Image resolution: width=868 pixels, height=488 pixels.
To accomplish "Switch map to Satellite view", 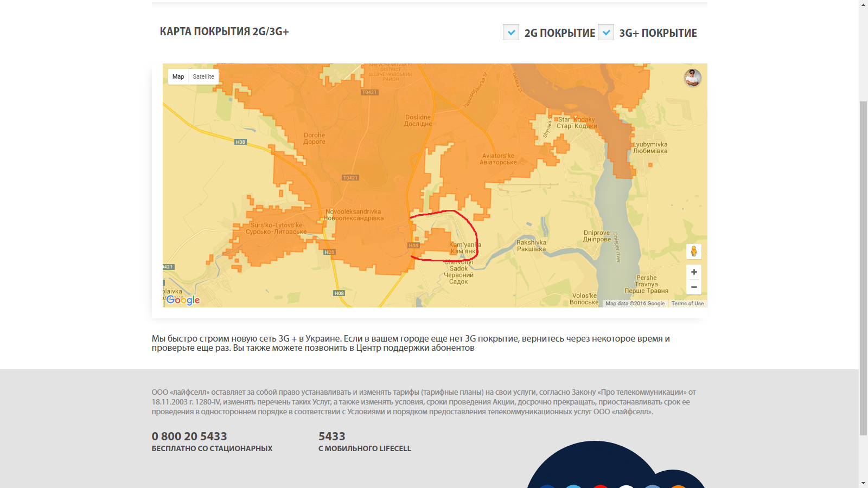I will (203, 76).
